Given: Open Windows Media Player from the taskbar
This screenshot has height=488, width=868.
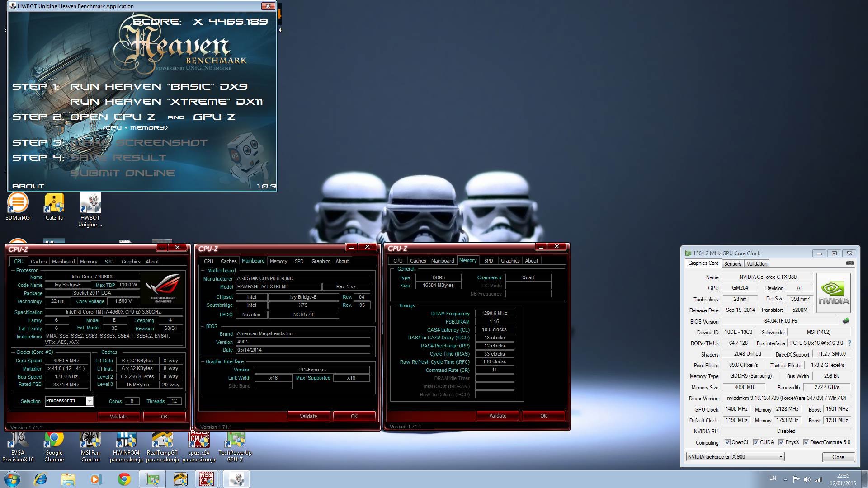Looking at the screenshot, I should 95,479.
